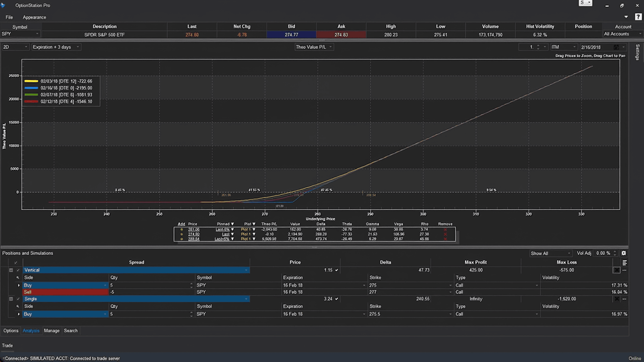Collapse the Vertical spread group
Viewport: 644px width, 362px height.
point(11,270)
